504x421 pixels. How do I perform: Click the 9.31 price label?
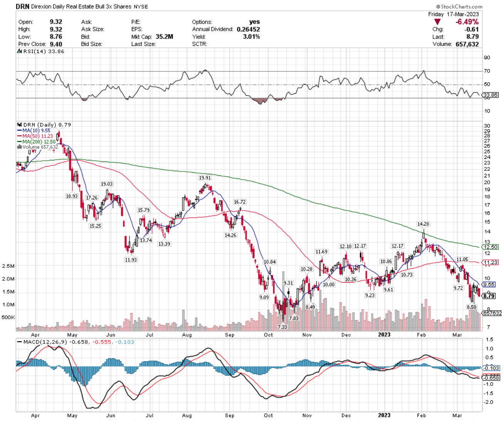(x=288, y=283)
